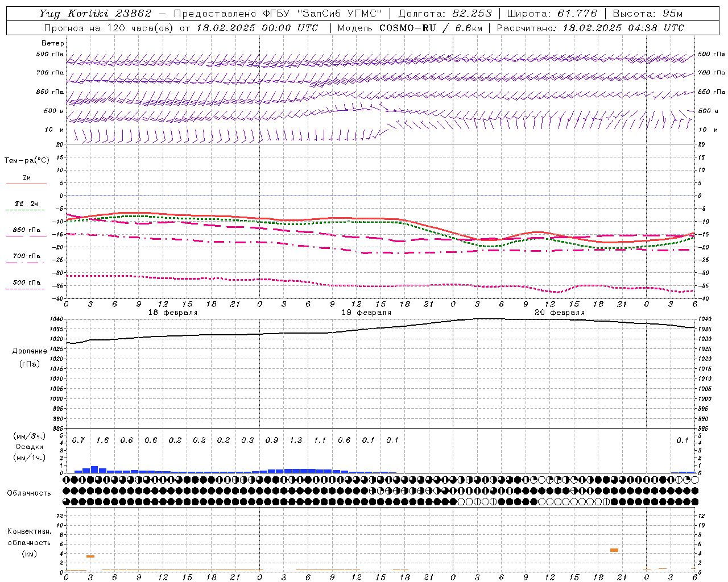Click the precipitation value 0.3
This screenshot has width=728, height=582.
[247, 440]
